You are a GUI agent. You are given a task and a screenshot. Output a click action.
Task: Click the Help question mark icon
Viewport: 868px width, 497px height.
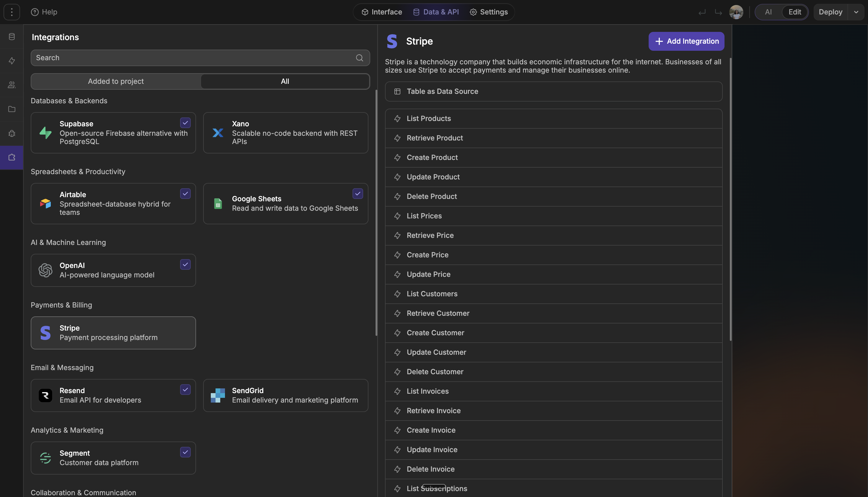pyautogui.click(x=35, y=12)
